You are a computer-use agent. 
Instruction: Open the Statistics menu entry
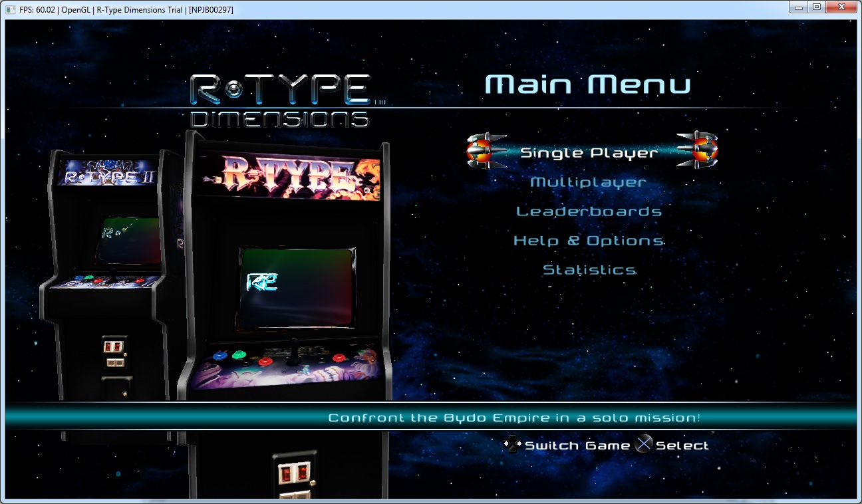click(x=589, y=270)
